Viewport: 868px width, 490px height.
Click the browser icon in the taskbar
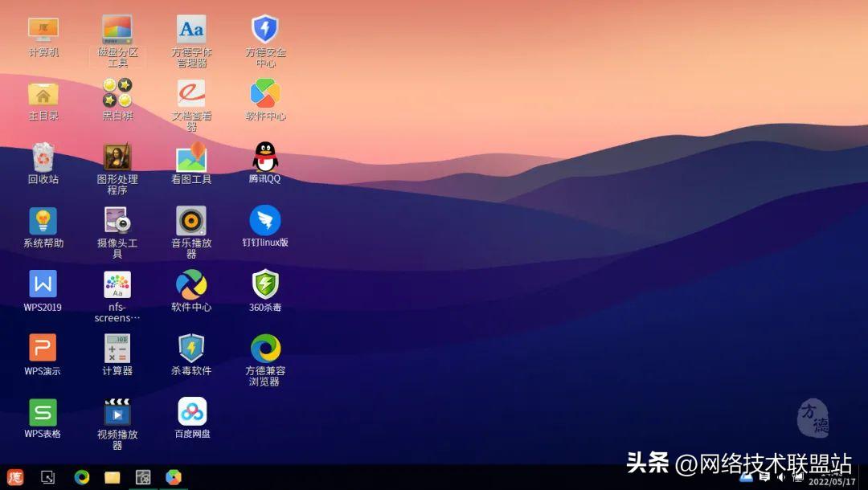point(81,477)
